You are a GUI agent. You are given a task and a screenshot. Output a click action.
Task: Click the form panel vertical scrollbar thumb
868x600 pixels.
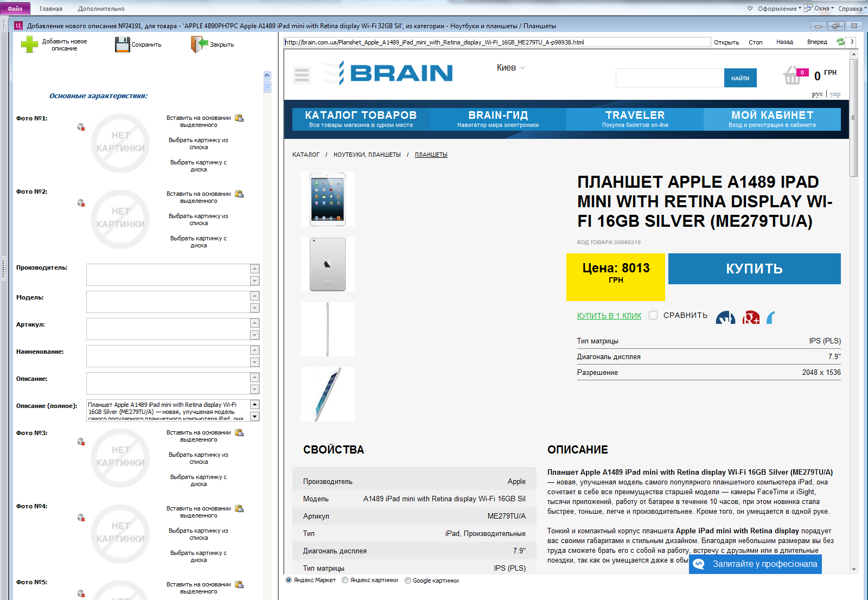[x=267, y=86]
